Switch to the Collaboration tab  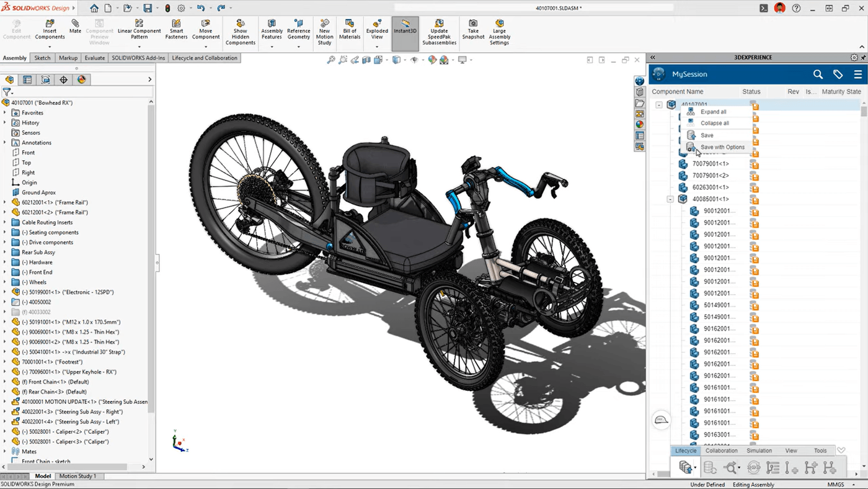(x=721, y=451)
